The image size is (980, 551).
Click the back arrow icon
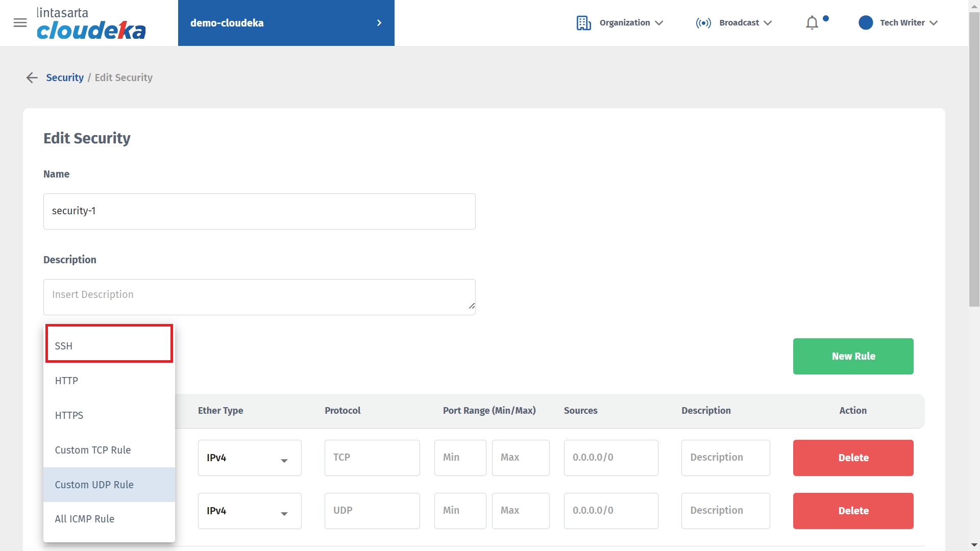pyautogui.click(x=32, y=78)
